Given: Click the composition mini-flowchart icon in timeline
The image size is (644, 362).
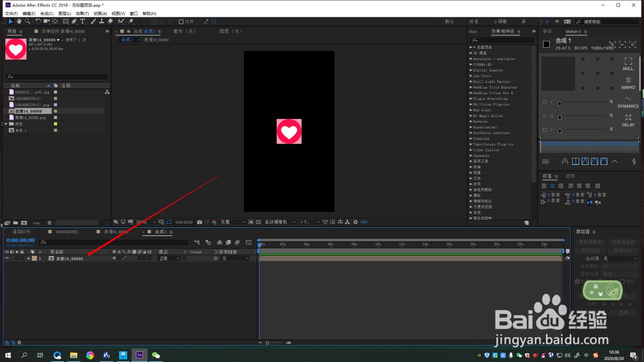Looking at the screenshot, I should coord(197,243).
